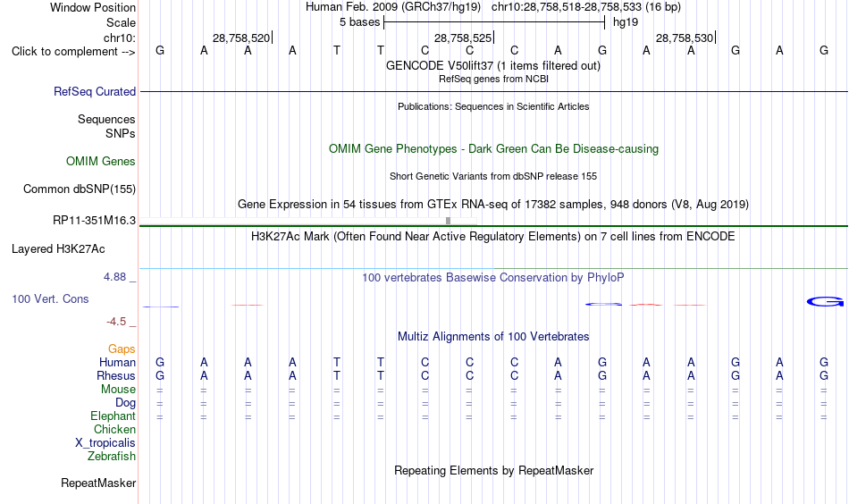This screenshot has width=849, height=504.
Task: Click 'OMIM Gene Phenotypes' green track title
Action: pyautogui.click(x=493, y=149)
